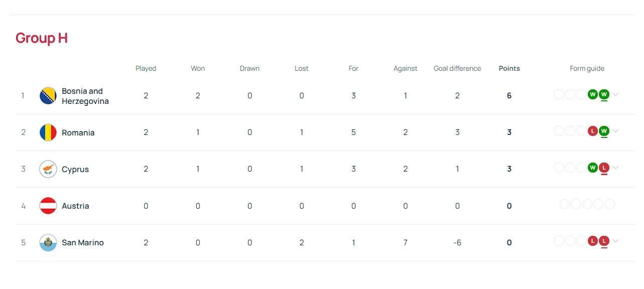
Task: Click Cyprus's green W form badge
Action: [x=593, y=168]
